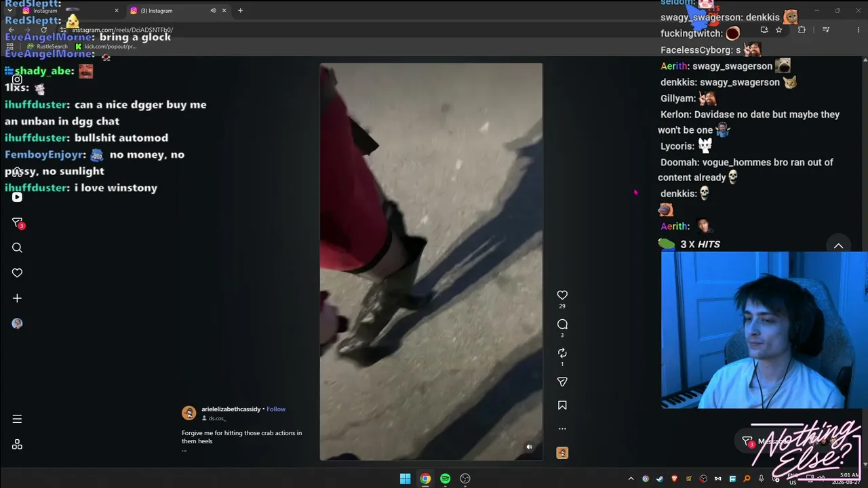Go back in the browser
Image resolution: width=868 pixels, height=488 pixels.
click(x=11, y=30)
